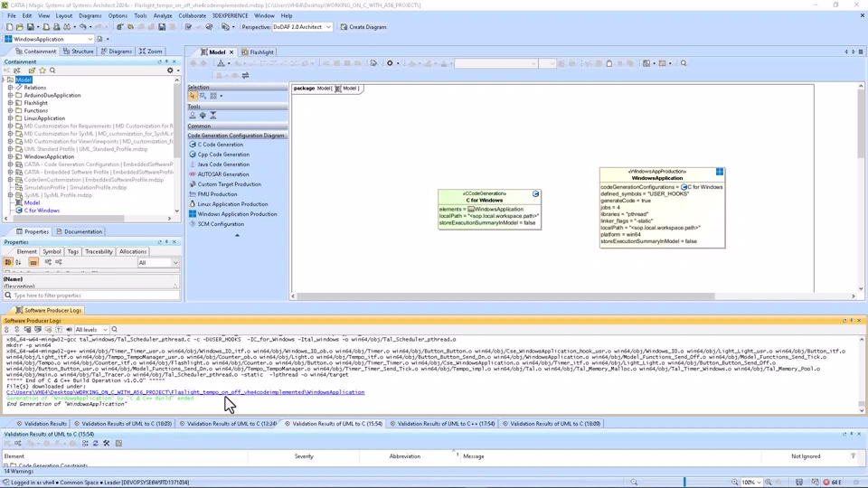Expand the ArduinoDueApplication package node
The height and width of the screenshot is (488, 868).
click(10, 95)
